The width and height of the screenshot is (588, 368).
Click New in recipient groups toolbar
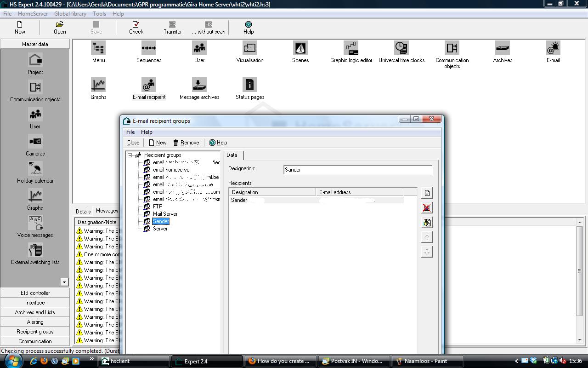158,143
